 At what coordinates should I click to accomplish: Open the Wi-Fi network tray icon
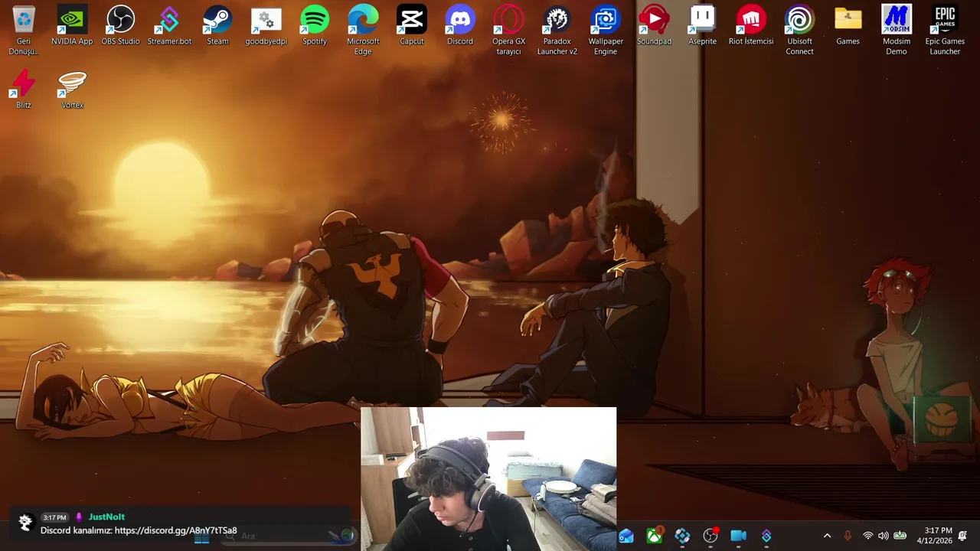[867, 536]
